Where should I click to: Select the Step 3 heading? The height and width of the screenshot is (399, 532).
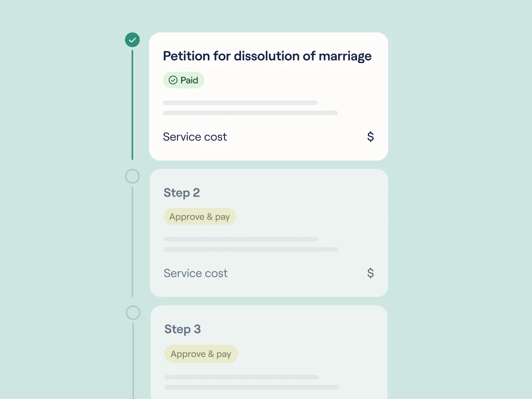[182, 329]
